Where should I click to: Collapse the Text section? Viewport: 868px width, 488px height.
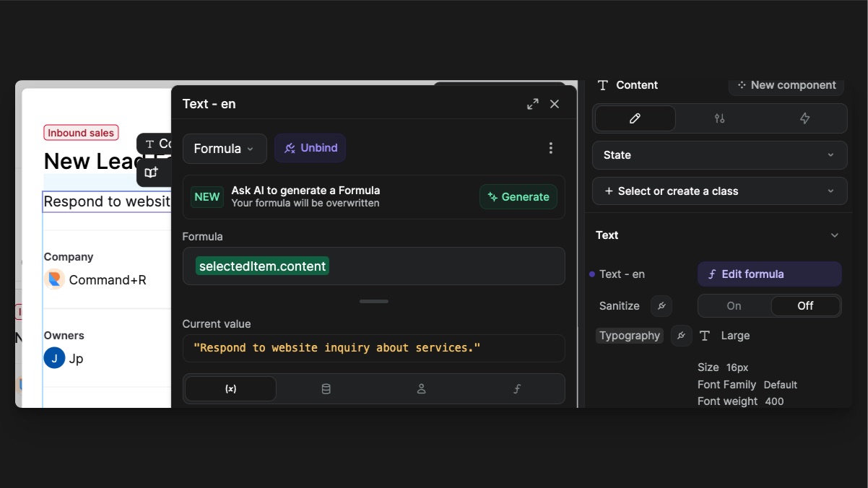[x=834, y=235]
